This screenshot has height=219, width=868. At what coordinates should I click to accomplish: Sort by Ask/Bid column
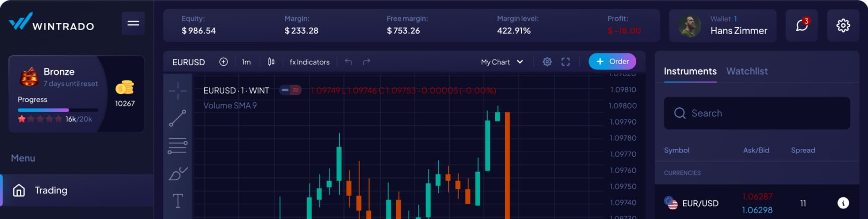tap(756, 150)
